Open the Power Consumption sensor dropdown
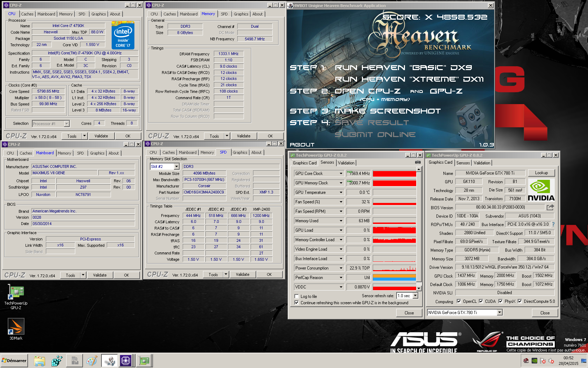Screen dimensions: 588x368 point(341,268)
